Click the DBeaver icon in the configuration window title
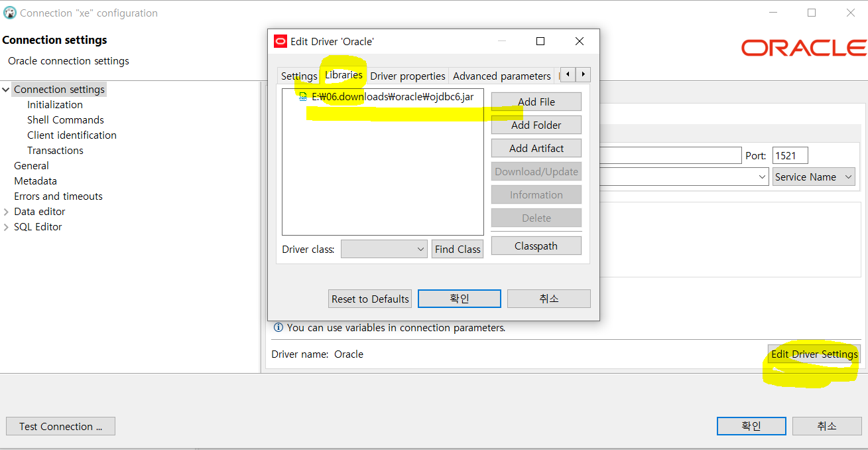This screenshot has width=868, height=450. 10,13
